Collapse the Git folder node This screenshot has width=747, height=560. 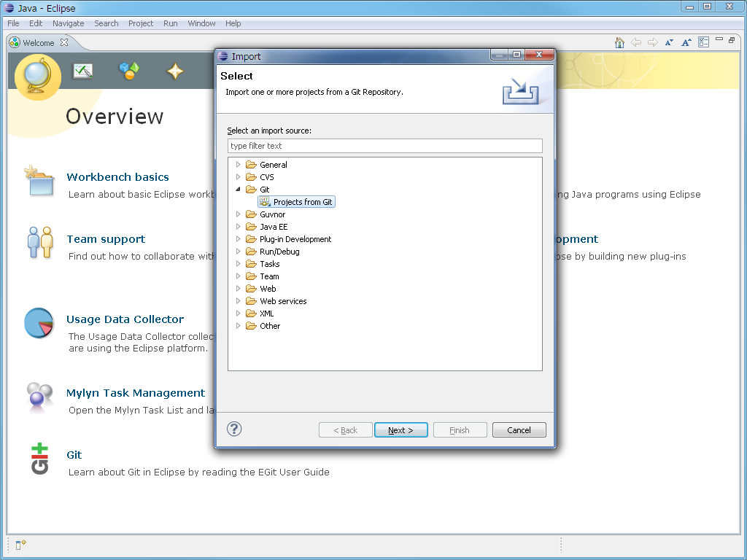pos(239,189)
